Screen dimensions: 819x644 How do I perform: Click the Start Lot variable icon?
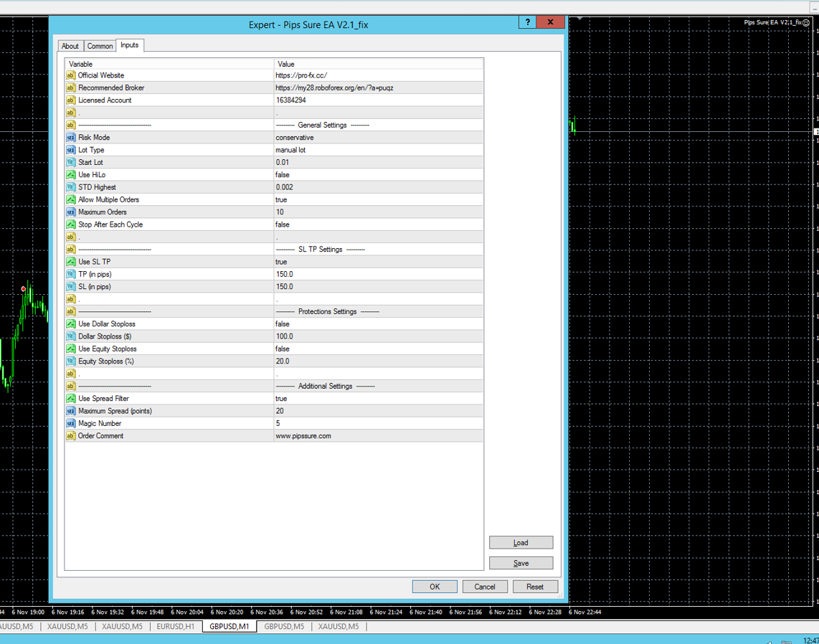[x=70, y=163]
